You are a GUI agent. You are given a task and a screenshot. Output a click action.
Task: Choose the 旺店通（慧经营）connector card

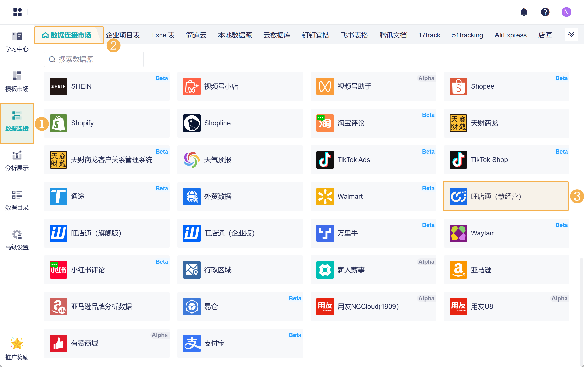coord(506,196)
